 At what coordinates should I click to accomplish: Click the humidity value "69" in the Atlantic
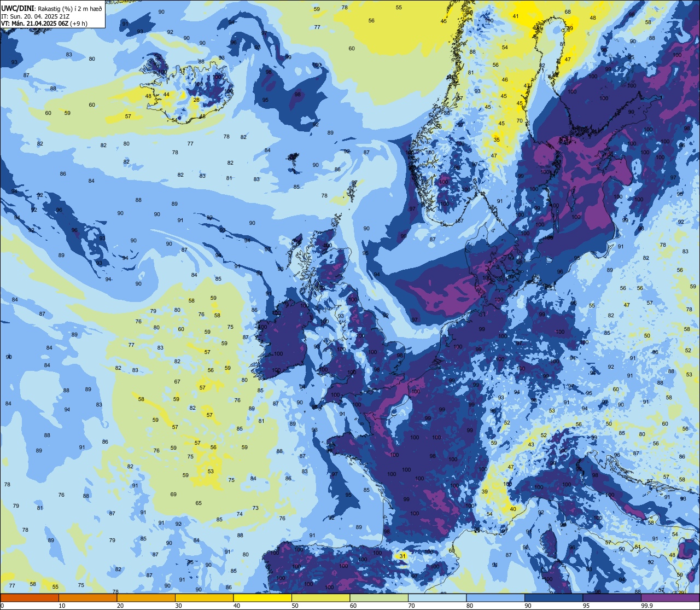(173, 494)
